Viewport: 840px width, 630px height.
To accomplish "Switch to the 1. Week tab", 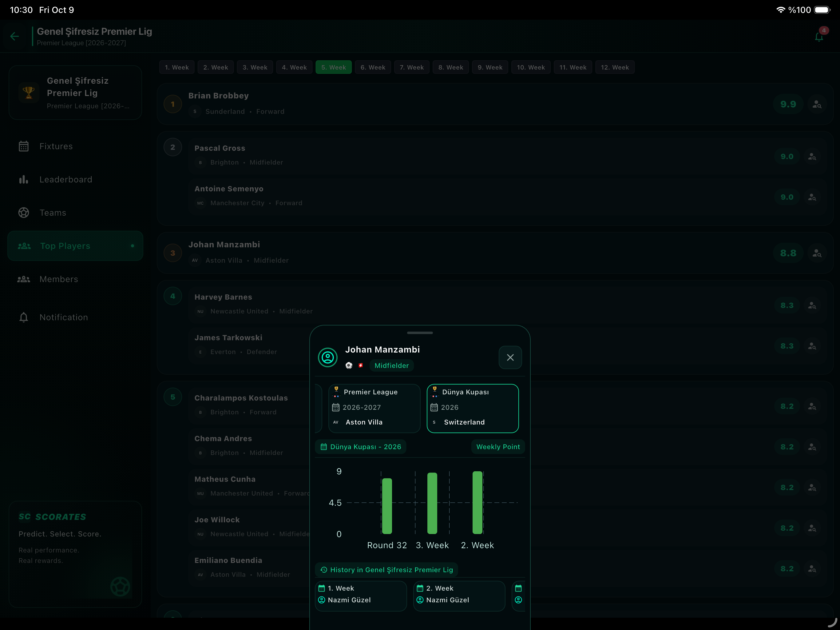I will (176, 67).
